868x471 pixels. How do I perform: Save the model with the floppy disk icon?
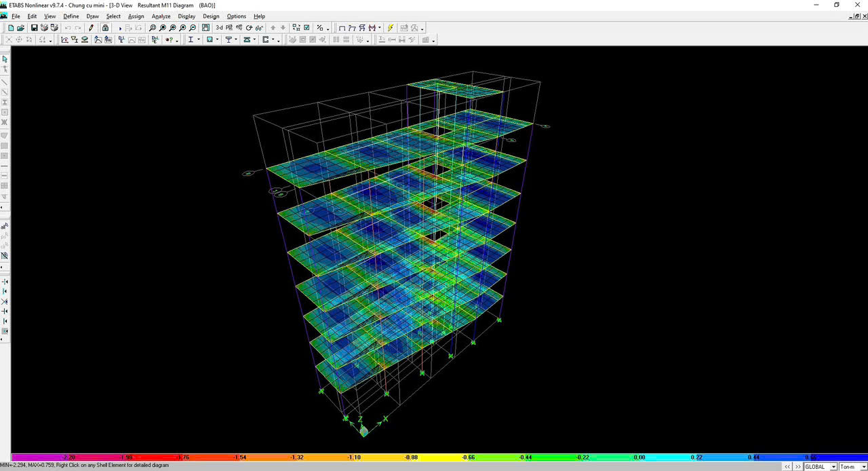pyautogui.click(x=34, y=28)
